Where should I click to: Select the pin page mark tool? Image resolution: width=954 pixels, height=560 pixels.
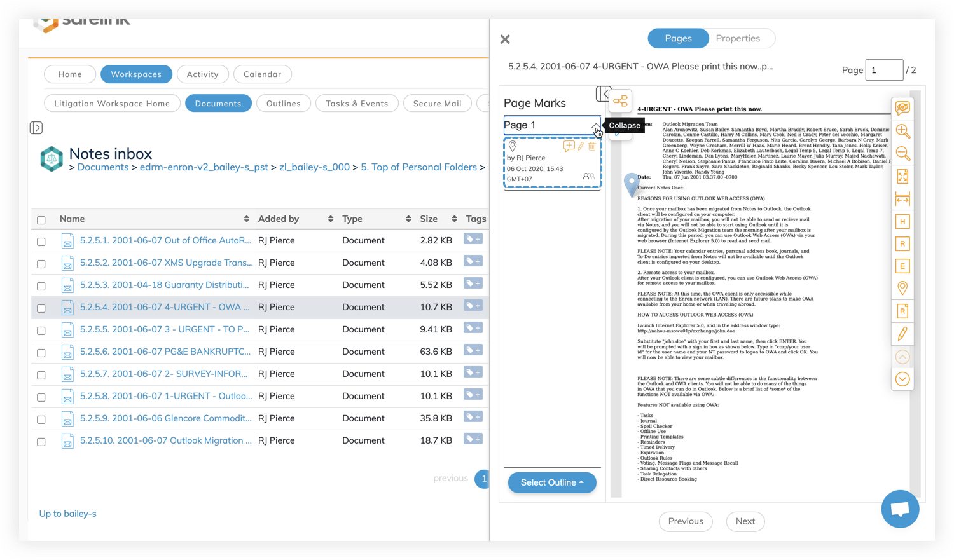[x=902, y=288]
